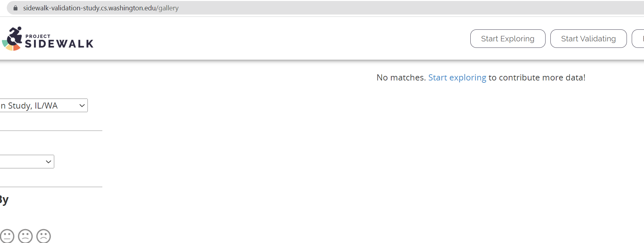Screen dimensions: 644x243
Task: Click the chevron on the city selector dropdown
Action: tap(82, 105)
